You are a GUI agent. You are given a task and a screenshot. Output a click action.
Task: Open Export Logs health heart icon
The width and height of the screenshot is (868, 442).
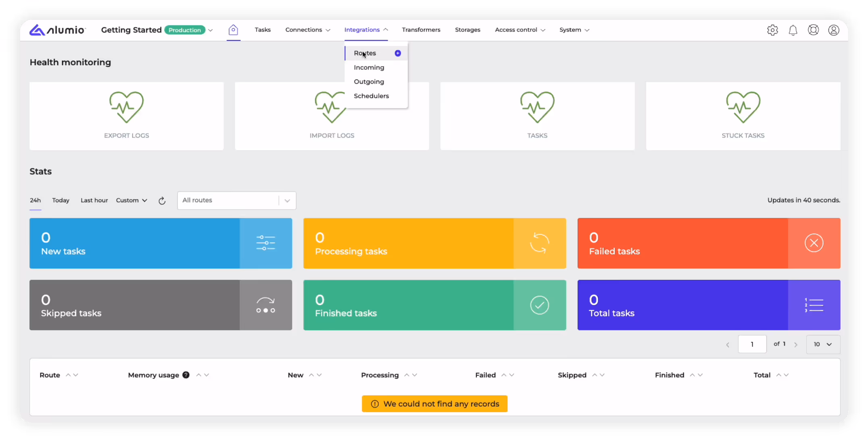pyautogui.click(x=127, y=107)
